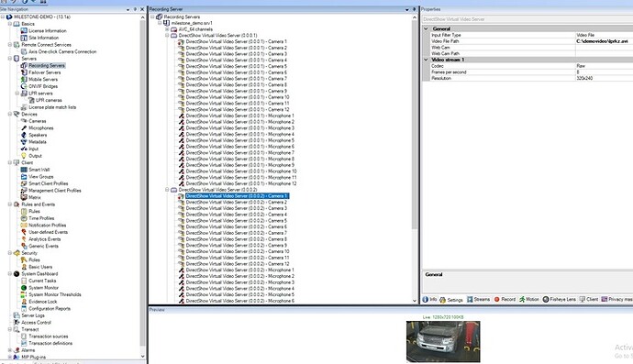Click the Site Information icon

click(x=24, y=38)
